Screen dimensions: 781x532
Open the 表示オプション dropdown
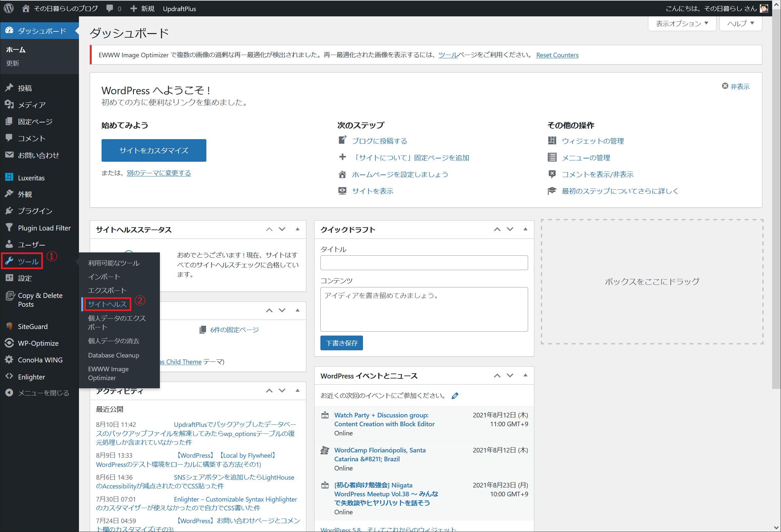(682, 24)
